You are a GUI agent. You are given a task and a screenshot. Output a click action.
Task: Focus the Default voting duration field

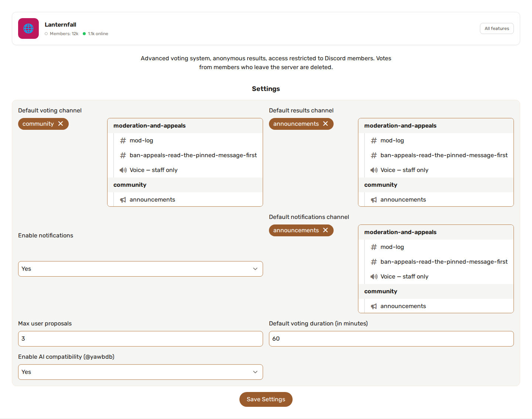click(x=391, y=339)
